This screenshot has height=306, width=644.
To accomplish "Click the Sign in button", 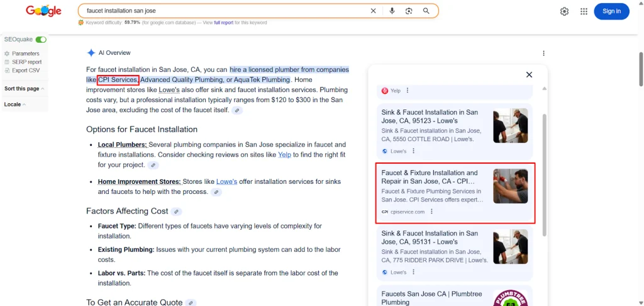I will [611, 11].
